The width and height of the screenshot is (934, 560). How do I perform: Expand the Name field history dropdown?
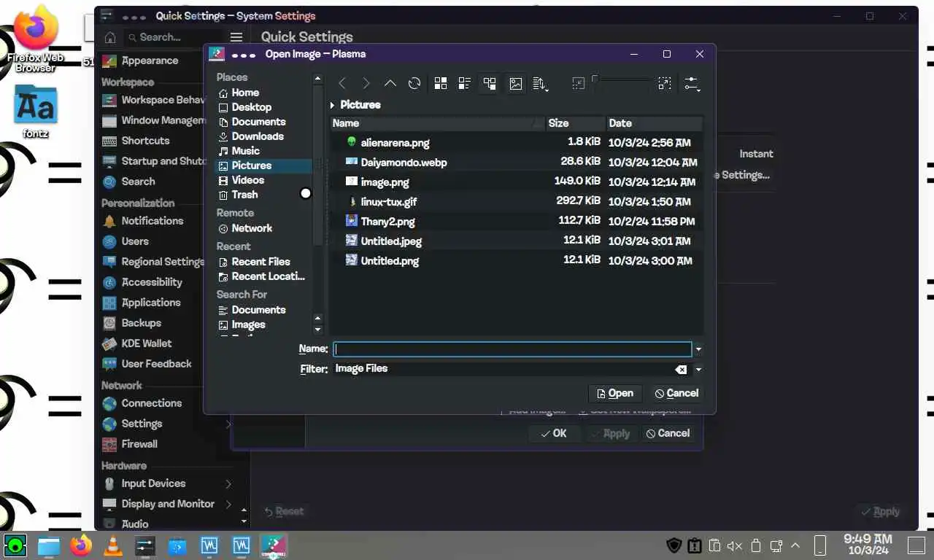coord(698,349)
